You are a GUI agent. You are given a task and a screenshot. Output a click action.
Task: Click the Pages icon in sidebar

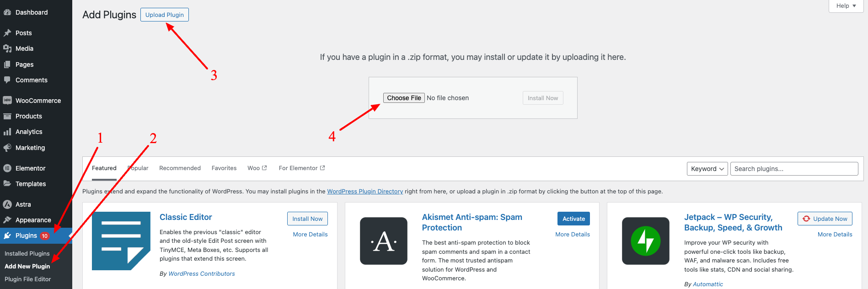point(7,64)
